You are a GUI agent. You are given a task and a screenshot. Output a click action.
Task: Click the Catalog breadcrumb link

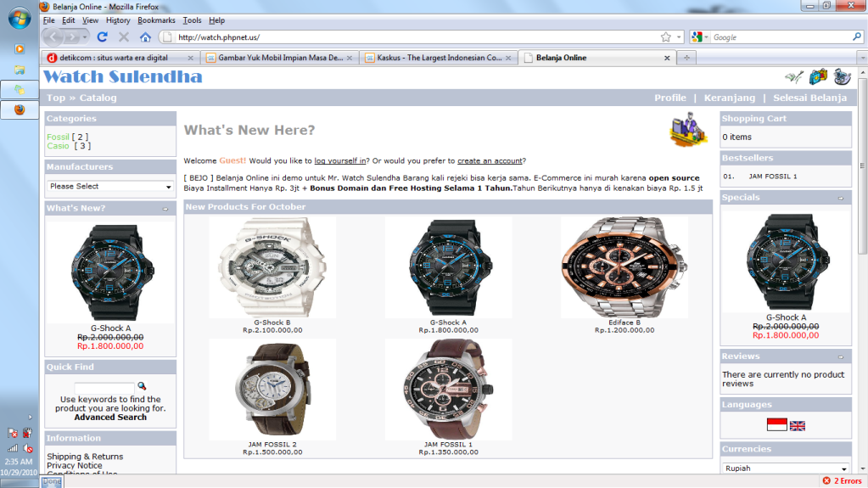[x=98, y=98]
